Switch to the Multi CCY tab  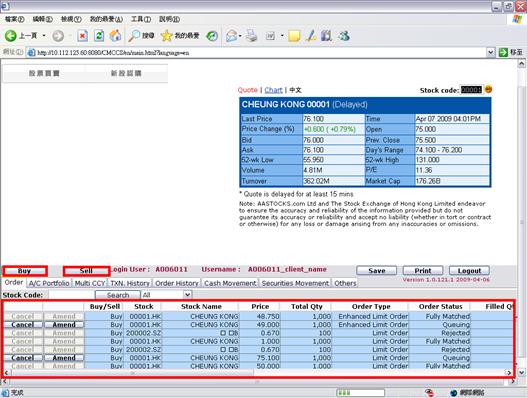pyautogui.click(x=90, y=283)
